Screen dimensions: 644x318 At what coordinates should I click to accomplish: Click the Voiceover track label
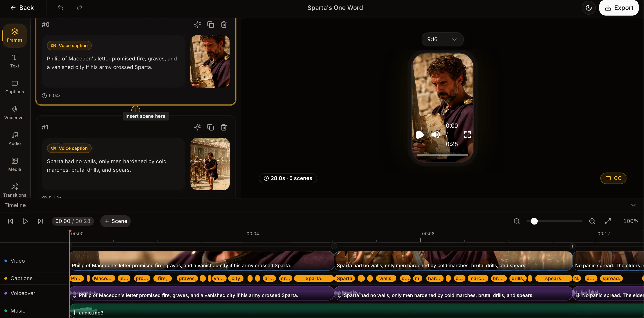(23, 293)
